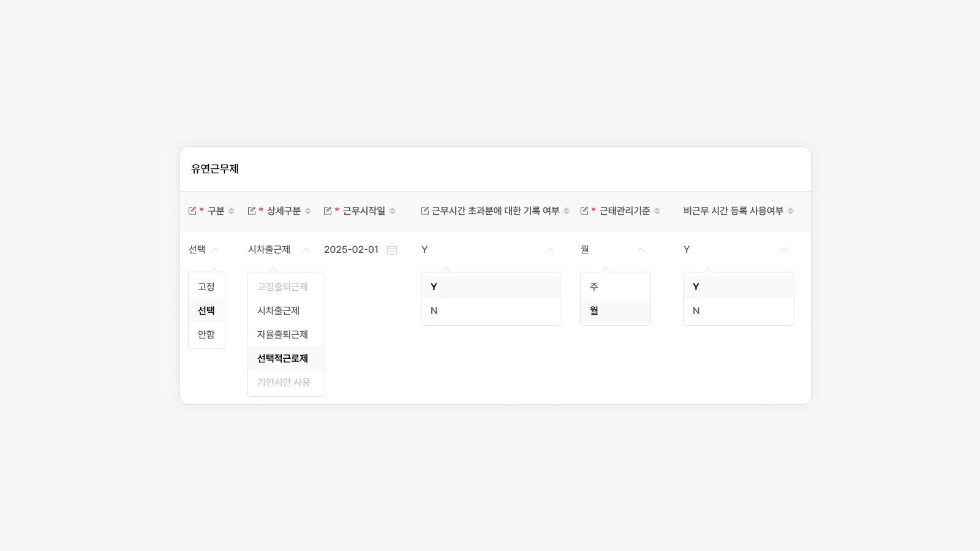The height and width of the screenshot is (551, 980).
Task: Pick N in 비근무 시간 등록 list
Action: (739, 310)
